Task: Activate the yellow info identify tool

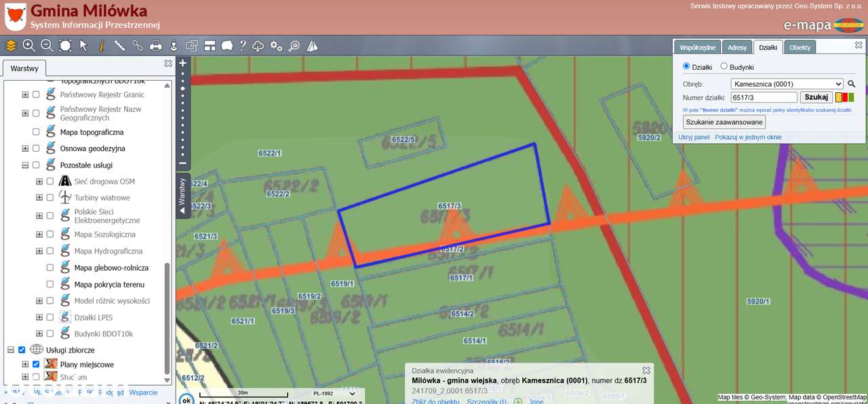Action: [102, 45]
